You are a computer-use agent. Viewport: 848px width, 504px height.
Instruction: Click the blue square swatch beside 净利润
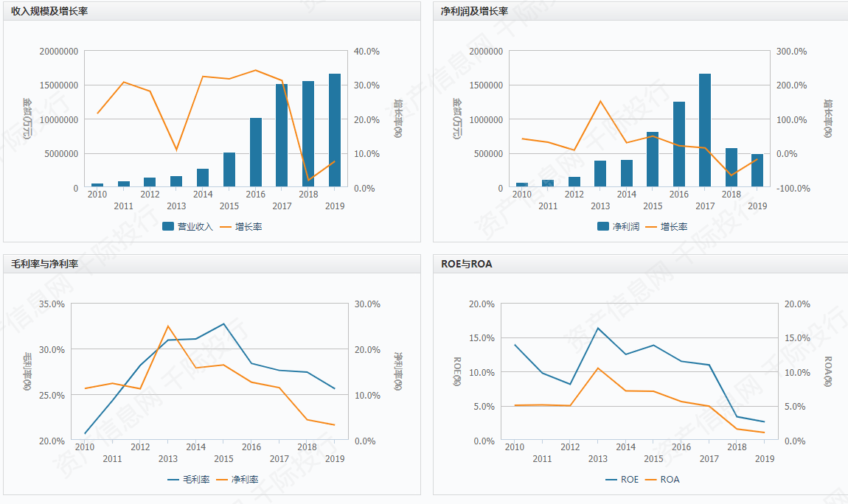coord(603,227)
